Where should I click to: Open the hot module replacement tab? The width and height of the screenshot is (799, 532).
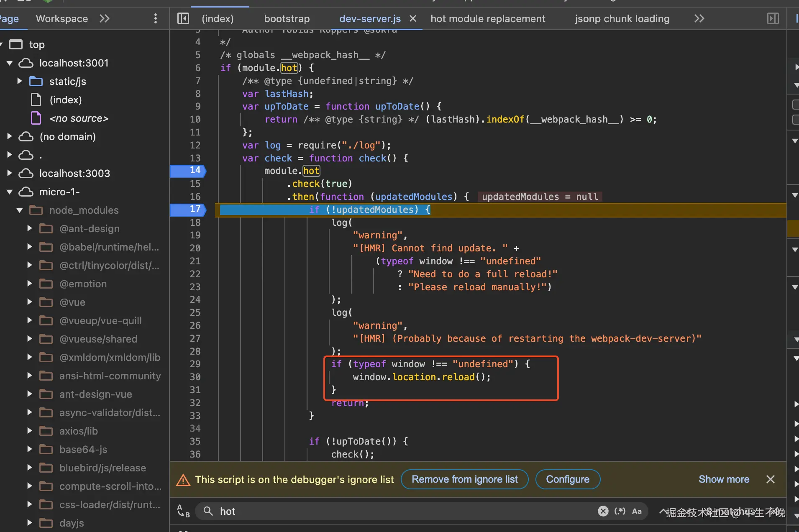pos(488,19)
